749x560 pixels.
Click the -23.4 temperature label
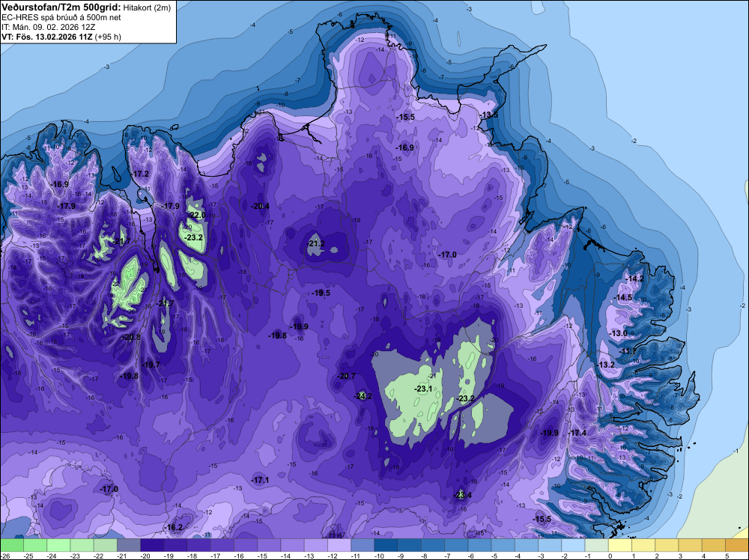tap(462, 495)
